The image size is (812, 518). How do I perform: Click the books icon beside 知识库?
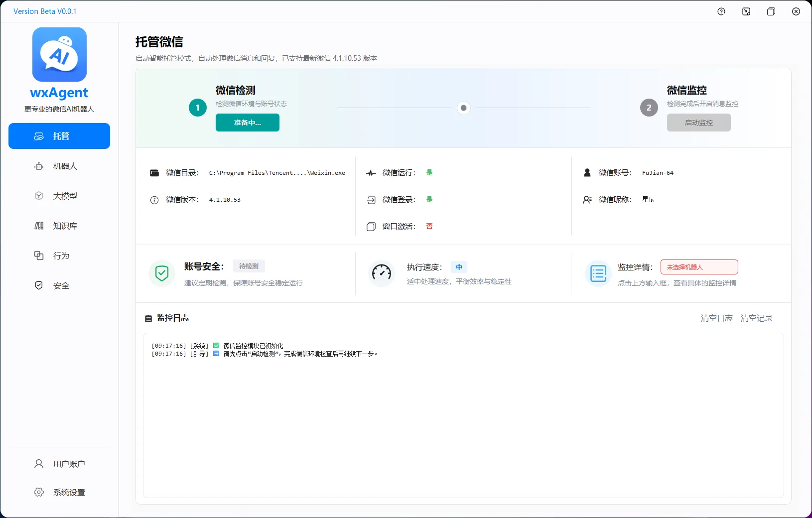click(39, 226)
